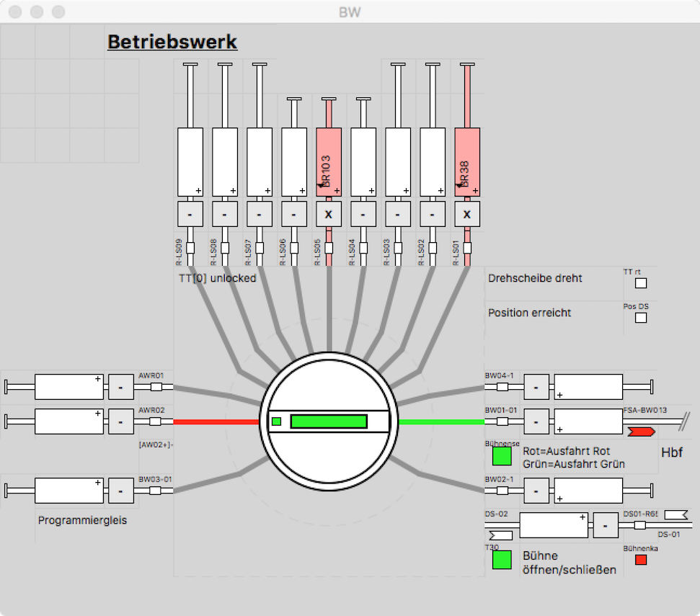Click the red FSA-BW013 signal arrow

(641, 432)
